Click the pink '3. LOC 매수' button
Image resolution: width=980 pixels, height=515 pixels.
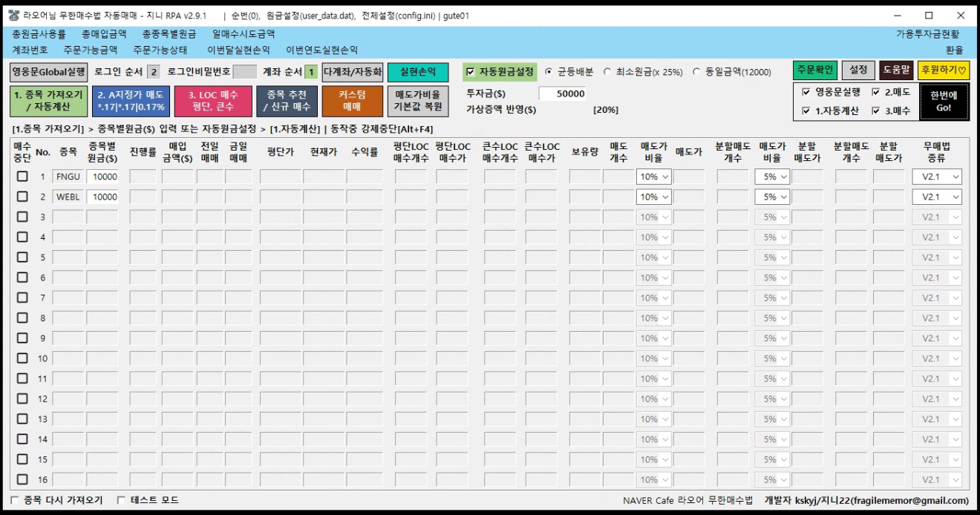pos(212,101)
